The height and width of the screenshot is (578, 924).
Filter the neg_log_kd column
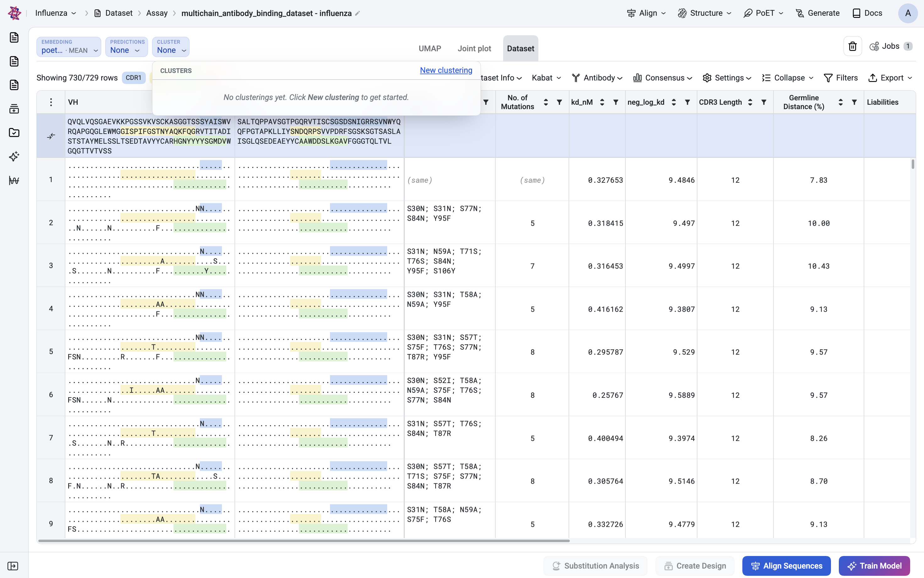688,102
